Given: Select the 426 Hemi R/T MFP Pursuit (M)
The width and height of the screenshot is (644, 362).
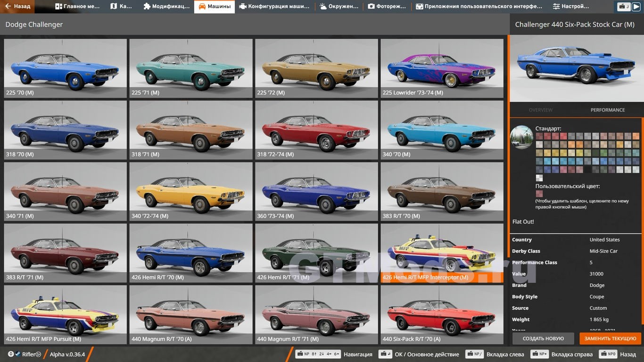Looking at the screenshot, I should tap(66, 314).
